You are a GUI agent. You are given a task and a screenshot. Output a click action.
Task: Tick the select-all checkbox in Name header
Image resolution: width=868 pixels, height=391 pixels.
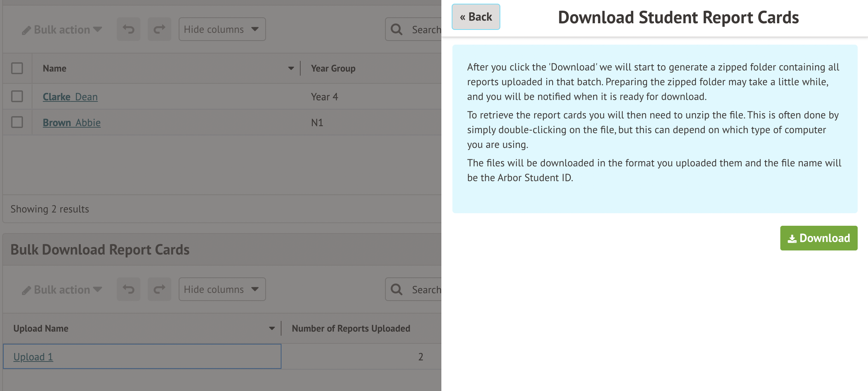tap(17, 68)
